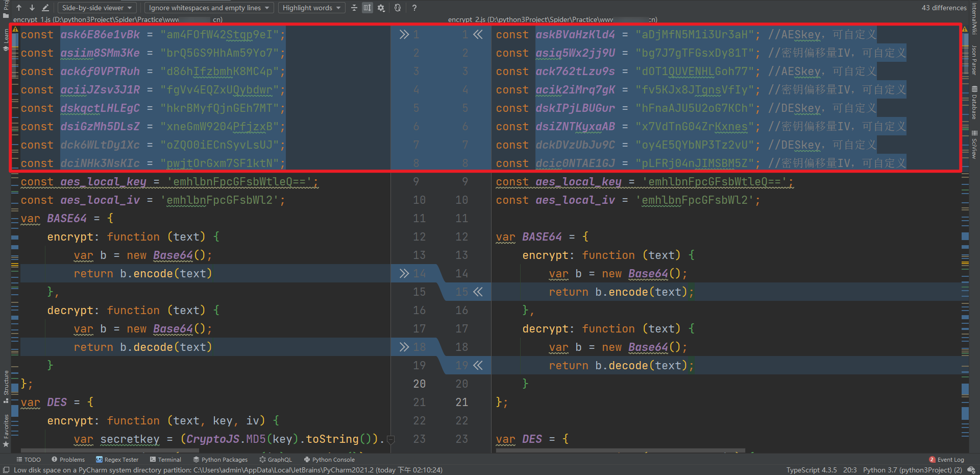Viewport: 980px width, 475px height.
Task: Open diff settings gear menu
Action: 381,8
